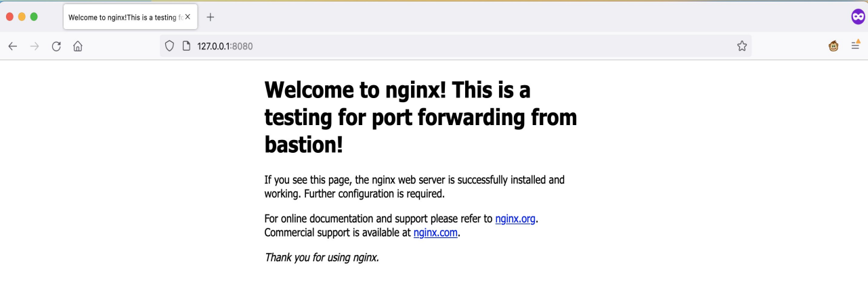The width and height of the screenshot is (868, 307).
Task: Click the purple private browsing mask icon
Action: 858,17
